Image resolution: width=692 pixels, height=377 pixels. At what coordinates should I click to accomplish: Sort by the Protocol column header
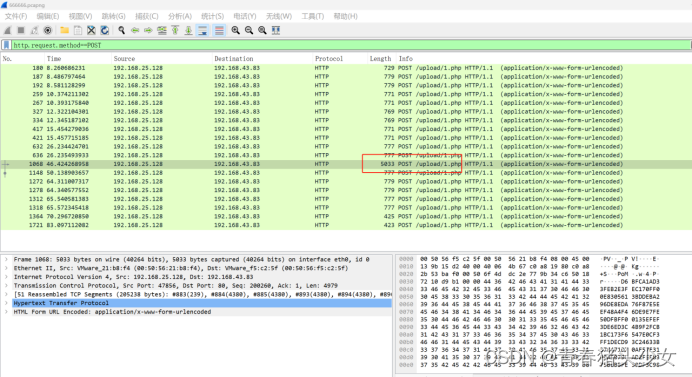pos(340,59)
